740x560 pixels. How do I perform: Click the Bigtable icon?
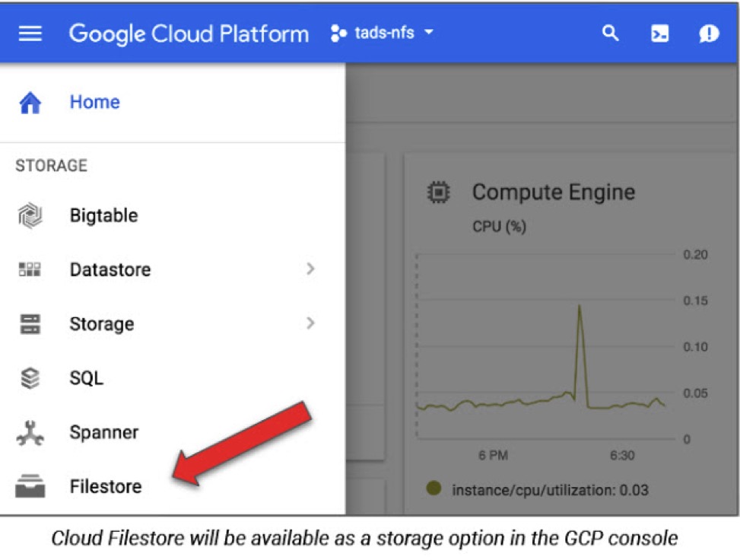tap(30, 215)
